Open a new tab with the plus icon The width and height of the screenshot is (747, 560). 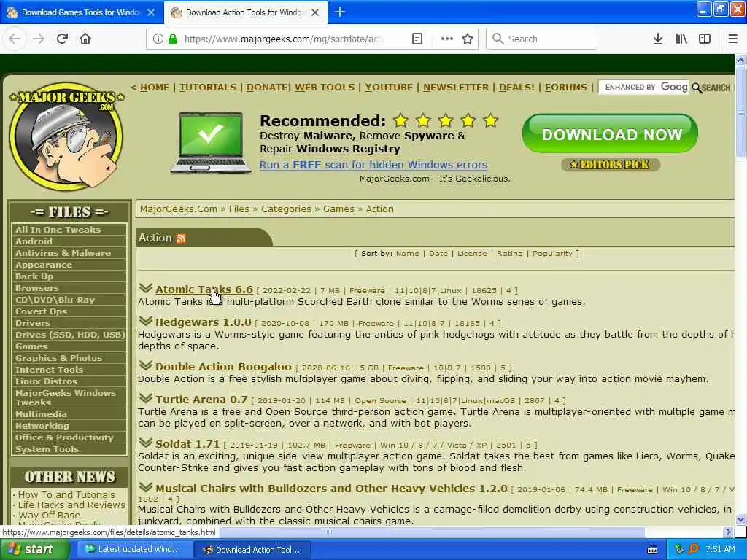click(340, 12)
